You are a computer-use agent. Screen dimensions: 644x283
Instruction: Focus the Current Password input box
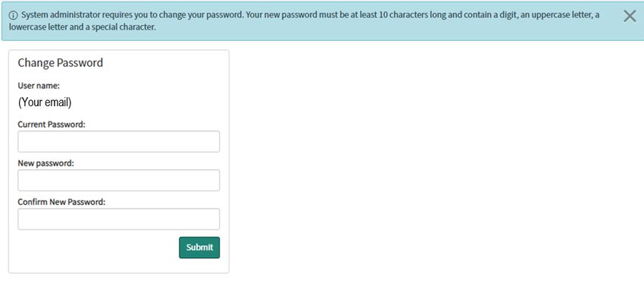coord(119,141)
